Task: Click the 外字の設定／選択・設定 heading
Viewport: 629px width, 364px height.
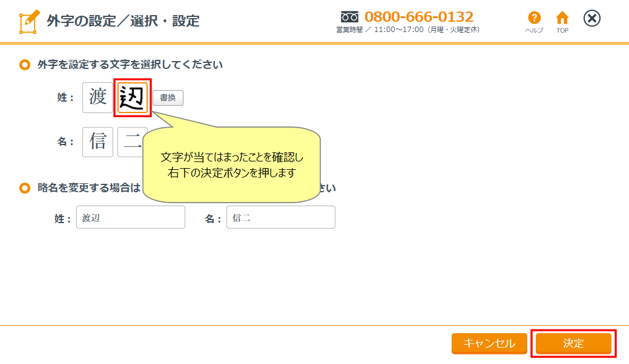Action: pyautogui.click(x=123, y=21)
